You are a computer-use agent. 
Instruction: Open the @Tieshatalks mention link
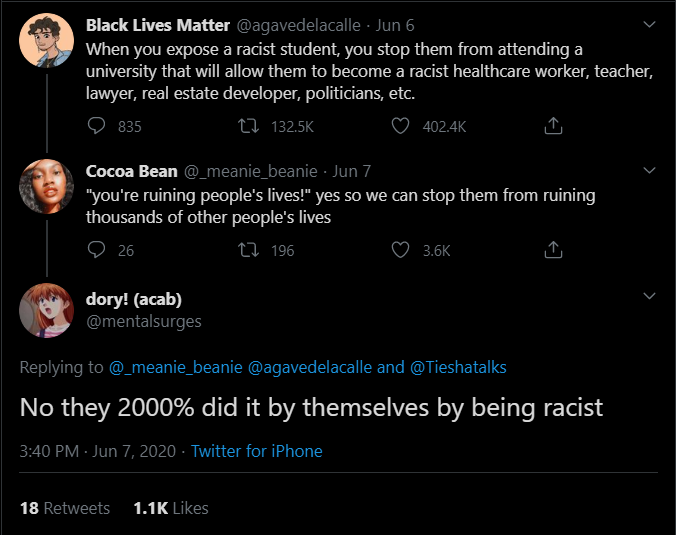pyautogui.click(x=458, y=367)
